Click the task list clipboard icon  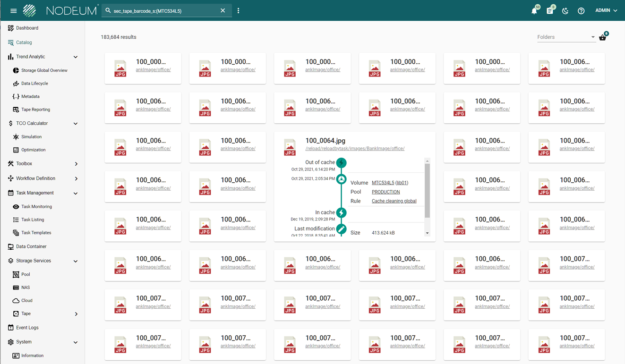(x=549, y=11)
